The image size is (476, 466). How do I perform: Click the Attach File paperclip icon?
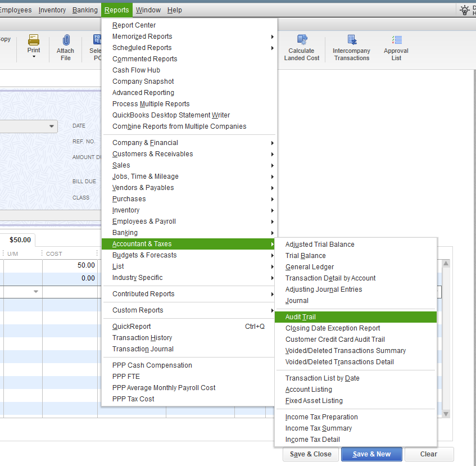[66, 40]
